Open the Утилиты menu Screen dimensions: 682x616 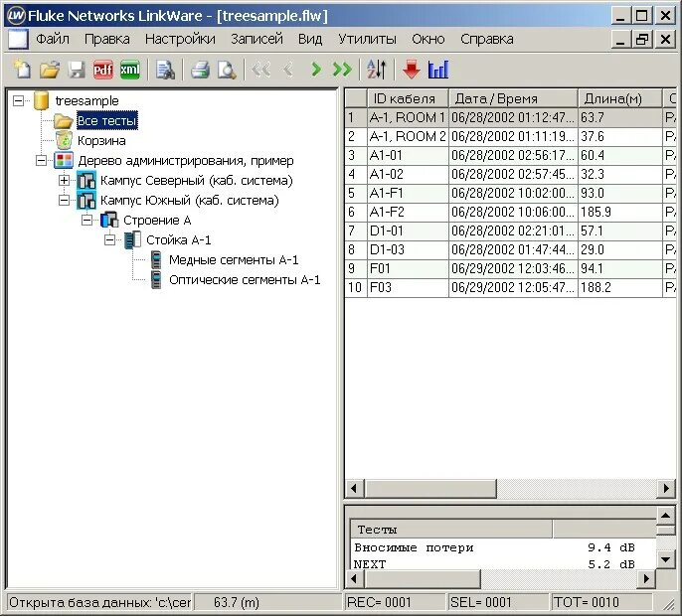point(367,39)
